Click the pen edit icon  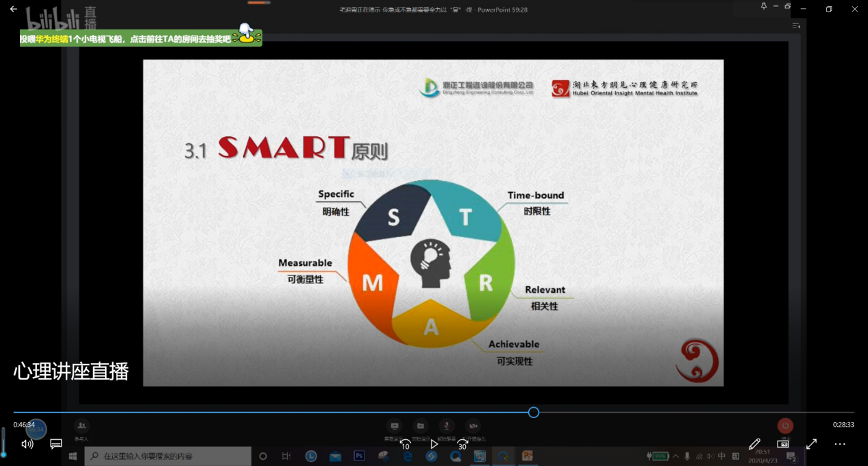(754, 444)
